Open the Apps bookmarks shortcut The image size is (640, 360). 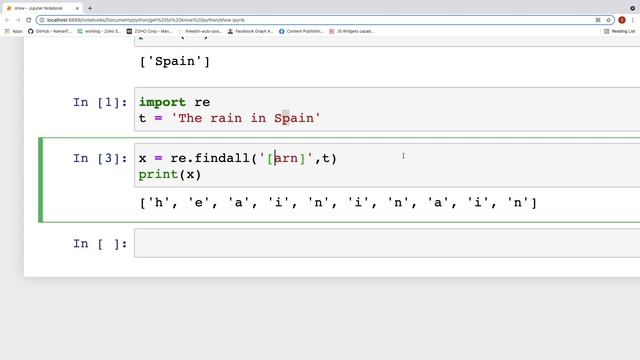point(13,31)
